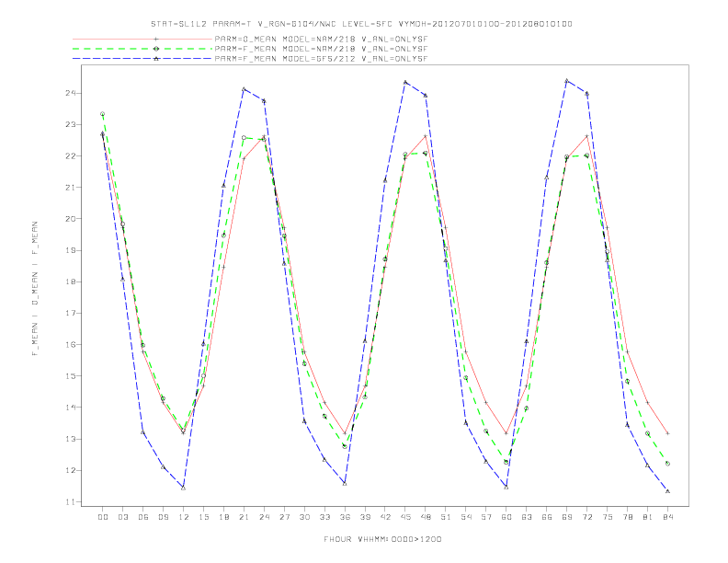Click x-axis forecast hour label 21
This screenshot has height=563, width=728.
point(244,517)
